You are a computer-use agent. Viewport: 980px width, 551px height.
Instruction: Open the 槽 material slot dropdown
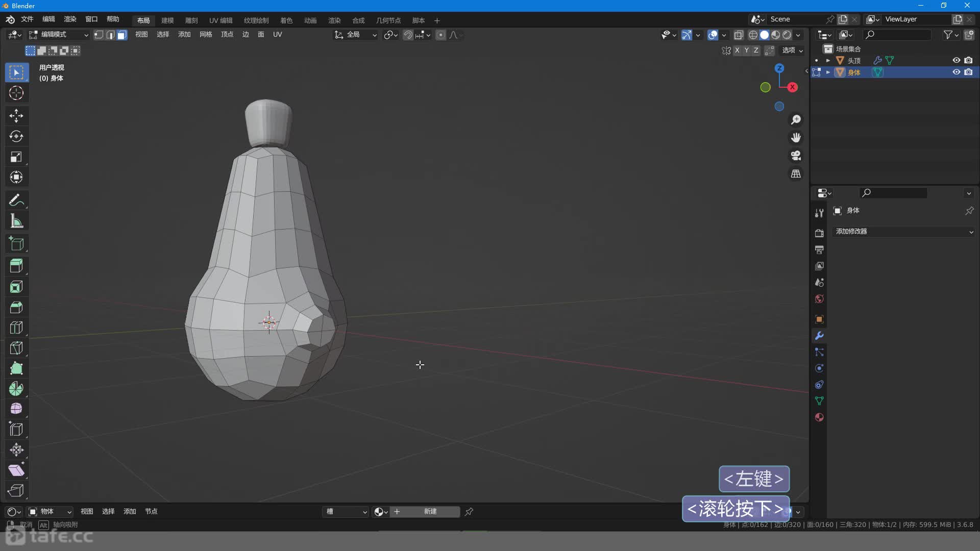coord(346,512)
